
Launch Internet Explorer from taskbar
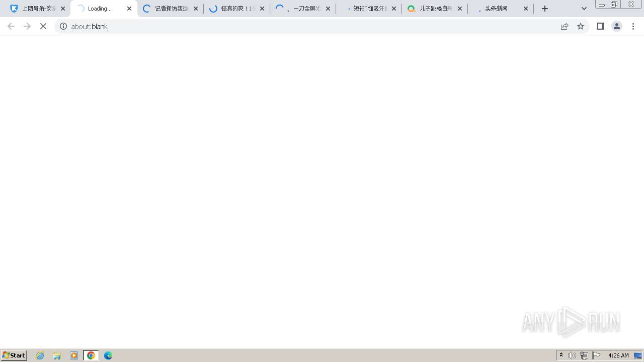[x=40, y=355]
